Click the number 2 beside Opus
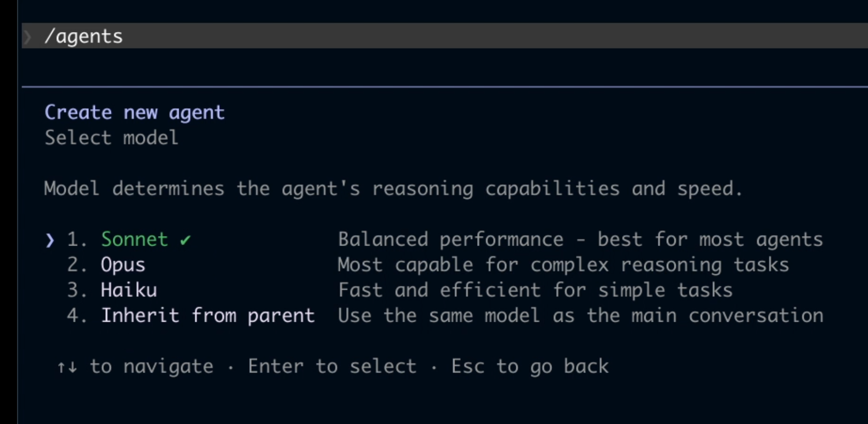 pos(77,265)
